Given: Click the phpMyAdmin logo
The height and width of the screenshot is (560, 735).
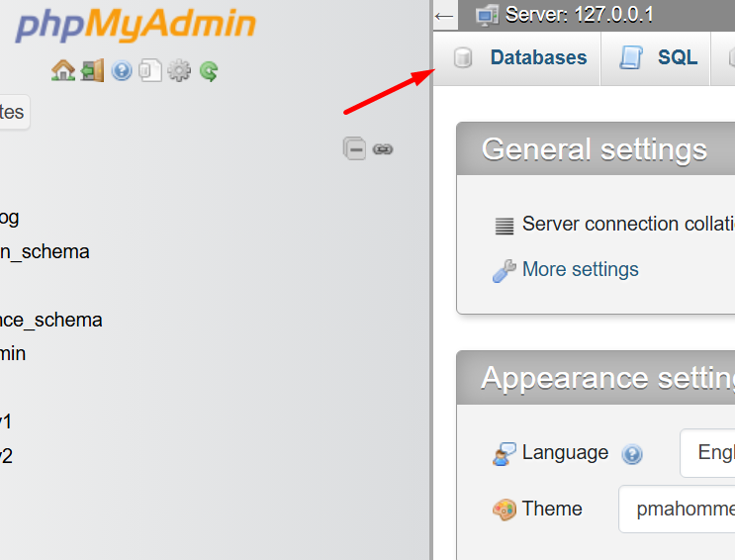Looking at the screenshot, I should pos(136,25).
